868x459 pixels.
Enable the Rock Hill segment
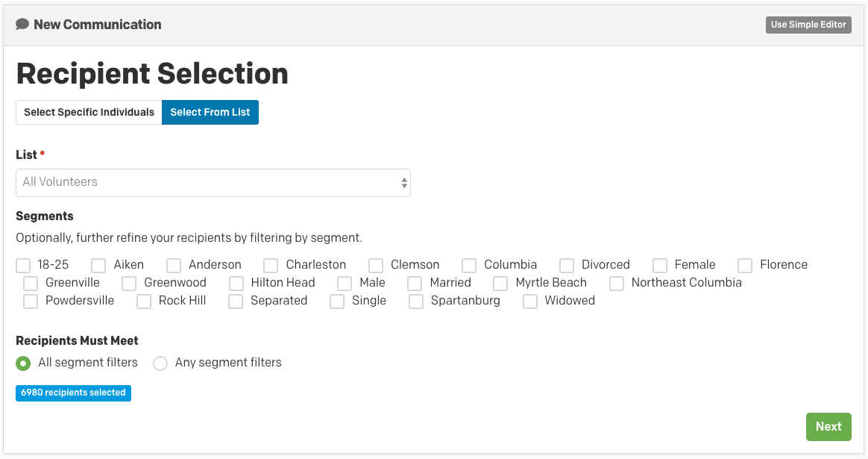144,302
